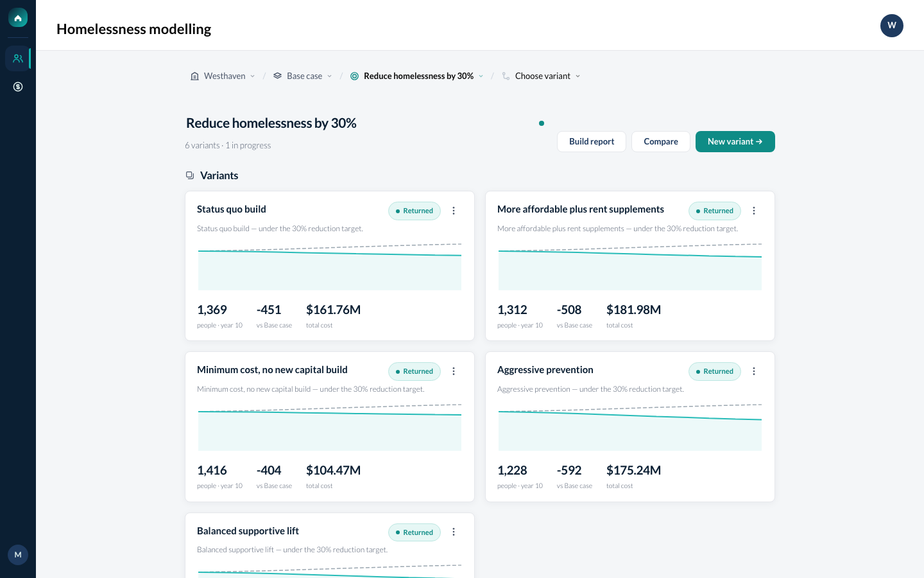Open kebab menu on Status quo build card

(454, 211)
